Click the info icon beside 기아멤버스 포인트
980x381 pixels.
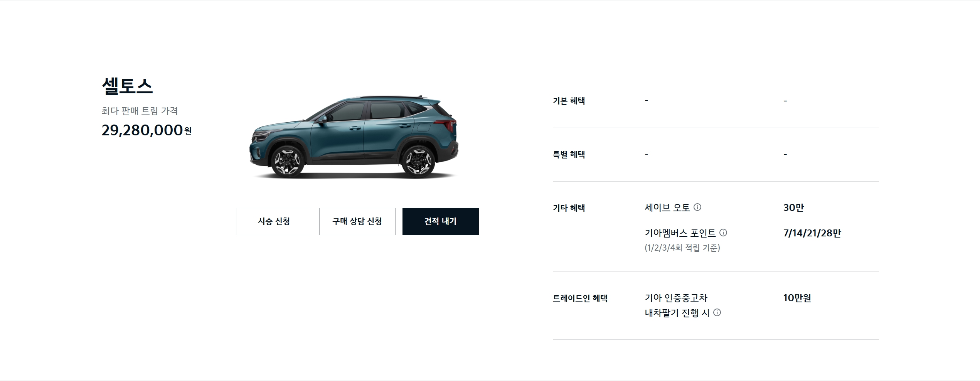click(x=723, y=233)
